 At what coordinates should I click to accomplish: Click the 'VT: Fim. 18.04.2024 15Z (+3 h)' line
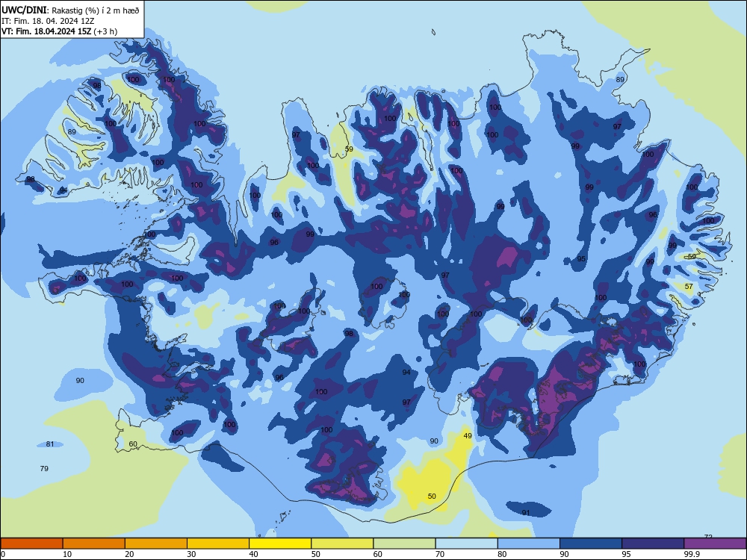[59, 31]
